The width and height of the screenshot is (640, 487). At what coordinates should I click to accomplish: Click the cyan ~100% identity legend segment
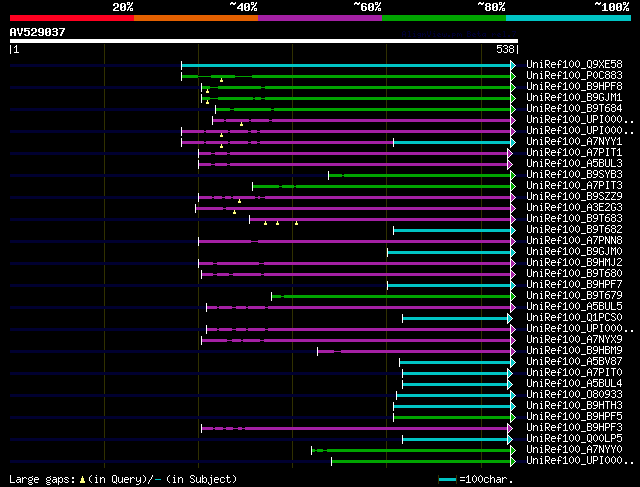pos(569,18)
